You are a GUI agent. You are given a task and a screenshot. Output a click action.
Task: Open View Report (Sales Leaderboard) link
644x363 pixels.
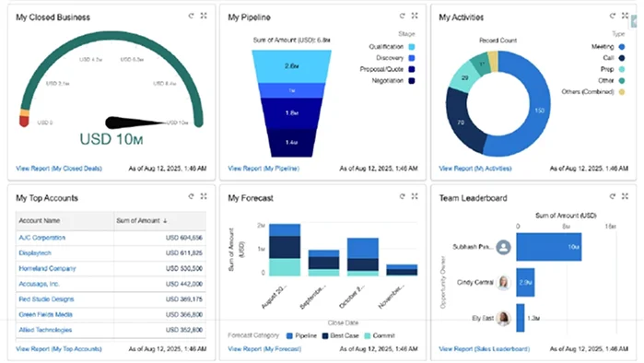(485, 349)
